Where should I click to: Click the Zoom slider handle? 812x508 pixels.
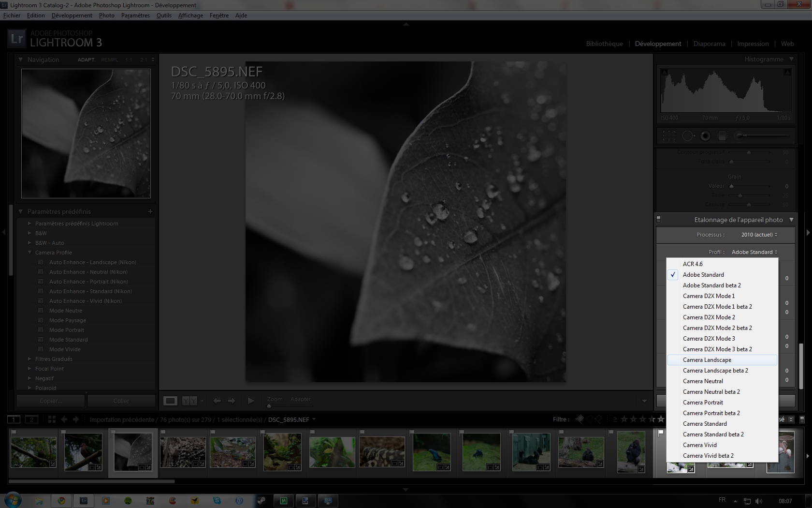269,405
